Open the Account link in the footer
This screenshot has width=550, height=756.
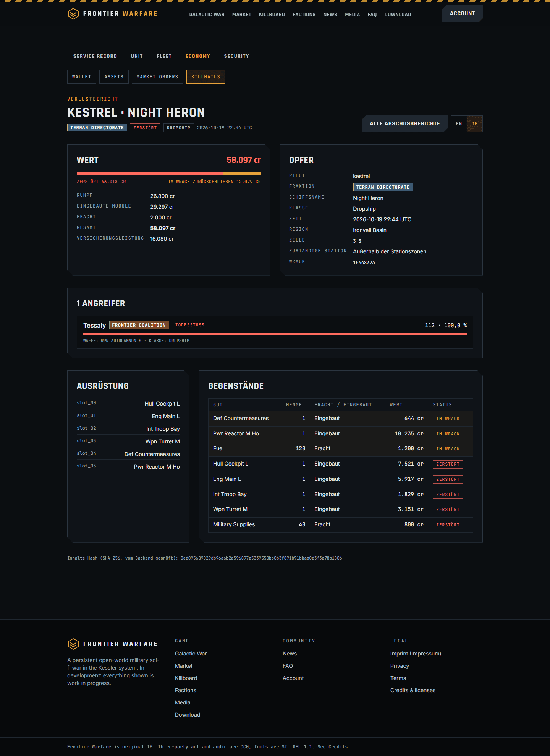(x=293, y=678)
